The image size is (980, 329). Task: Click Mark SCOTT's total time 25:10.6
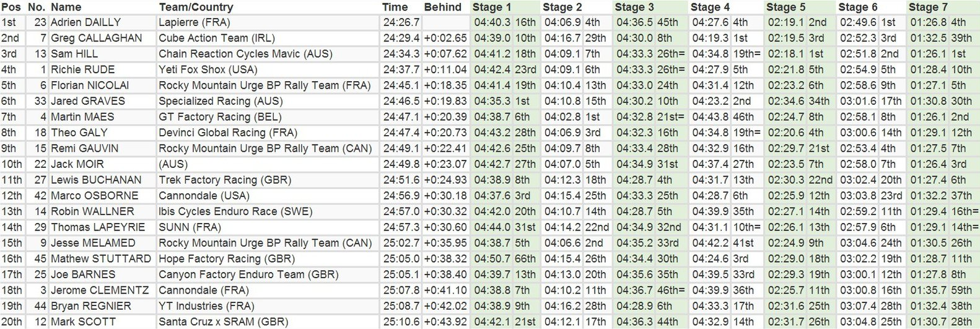point(401,322)
